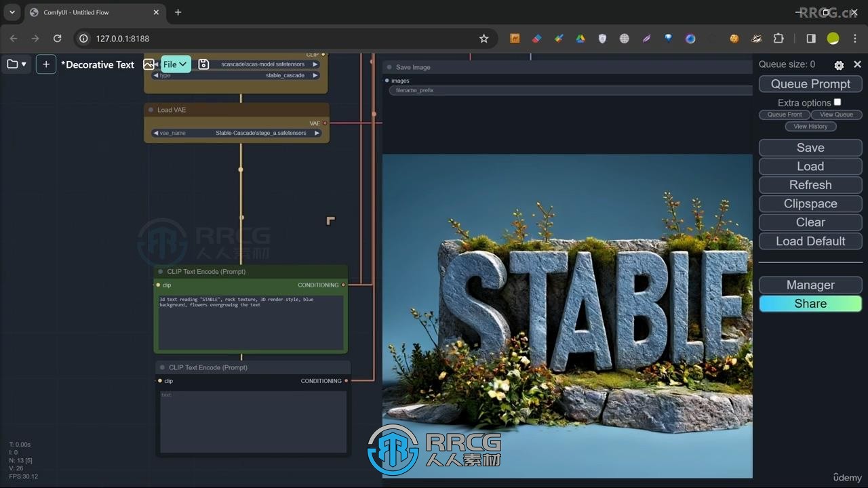
Task: Reload the page with browser refresh icon
Action: tap(58, 39)
